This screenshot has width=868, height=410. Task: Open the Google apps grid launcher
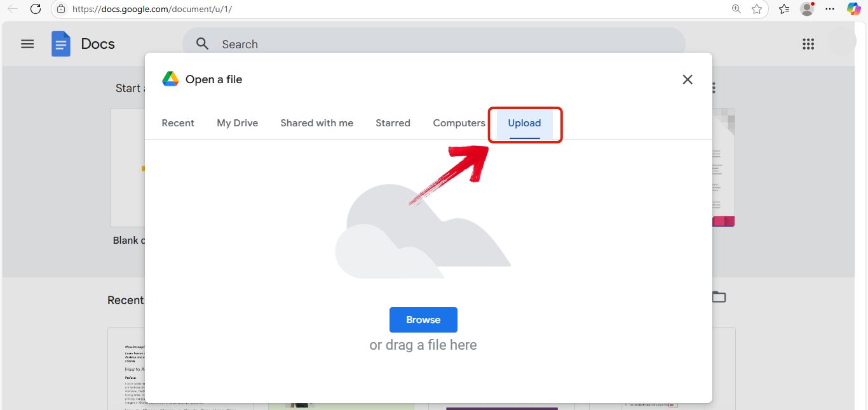pyautogui.click(x=808, y=44)
